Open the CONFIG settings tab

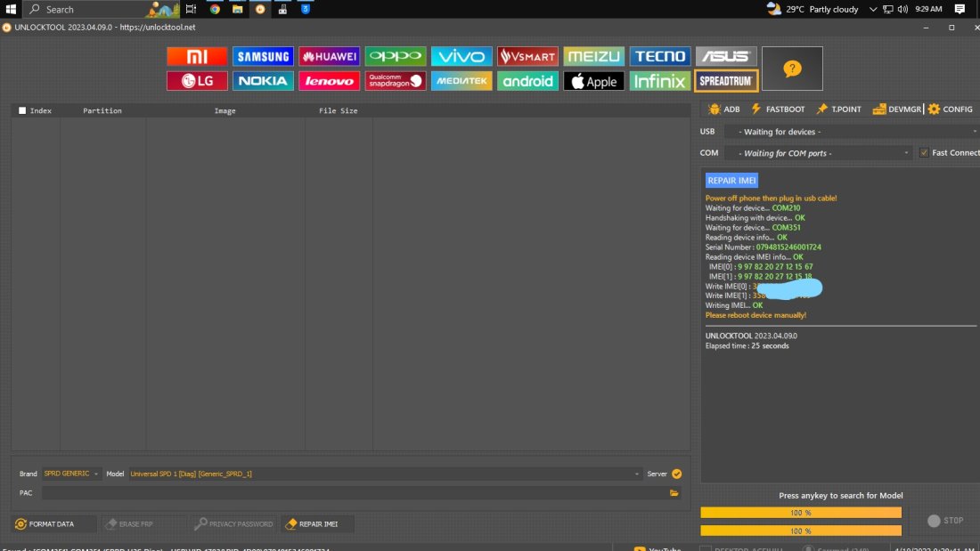[951, 109]
